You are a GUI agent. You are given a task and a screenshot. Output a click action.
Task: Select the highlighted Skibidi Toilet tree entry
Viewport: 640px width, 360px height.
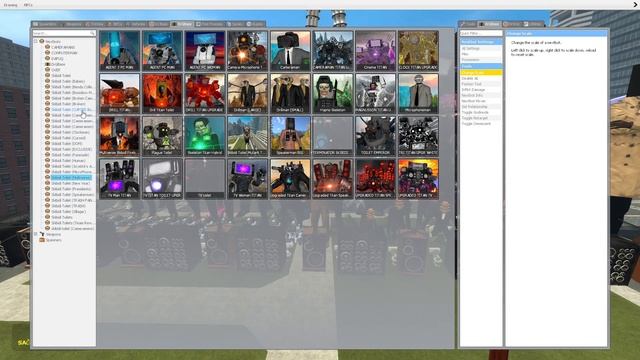71,178
